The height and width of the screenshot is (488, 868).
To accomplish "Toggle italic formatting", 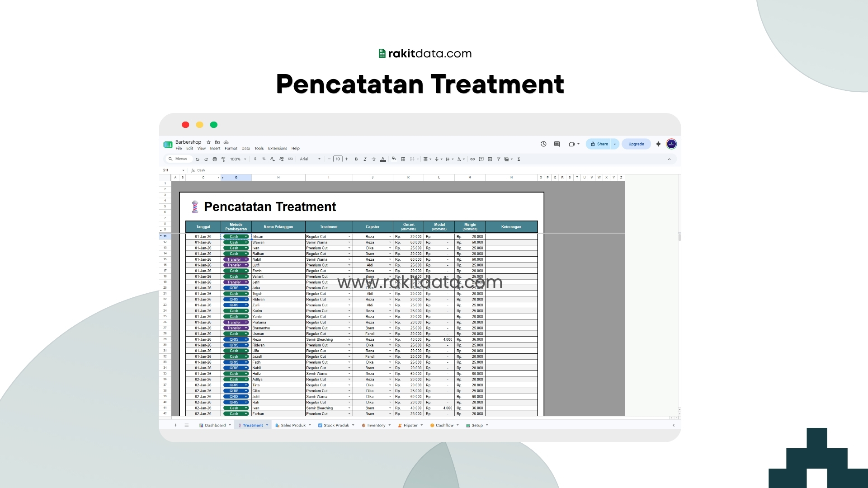I will point(365,159).
